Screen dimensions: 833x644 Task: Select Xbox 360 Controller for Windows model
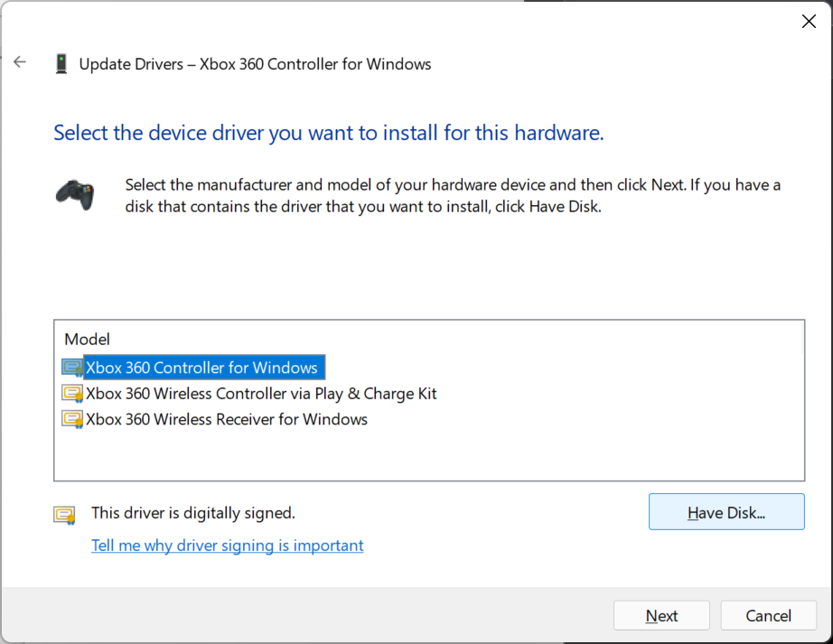click(201, 368)
